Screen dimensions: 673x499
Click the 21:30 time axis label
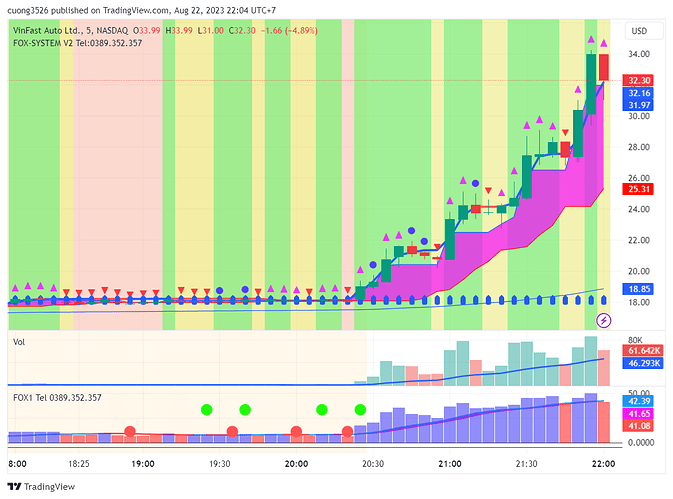point(526,464)
